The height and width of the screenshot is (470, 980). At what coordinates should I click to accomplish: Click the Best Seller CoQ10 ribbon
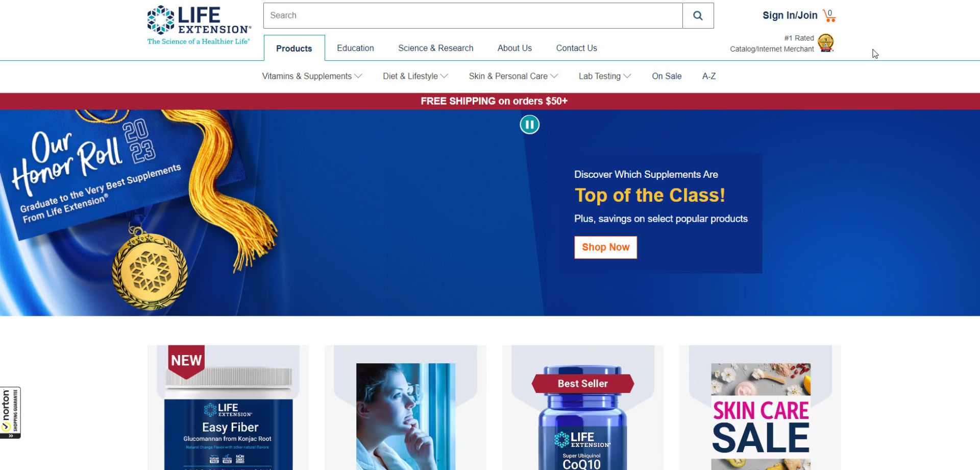(x=582, y=384)
